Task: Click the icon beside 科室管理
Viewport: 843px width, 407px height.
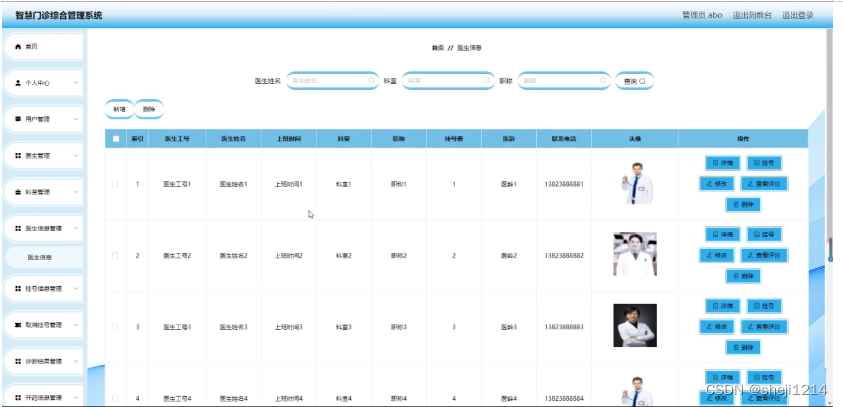Action: 18,192
